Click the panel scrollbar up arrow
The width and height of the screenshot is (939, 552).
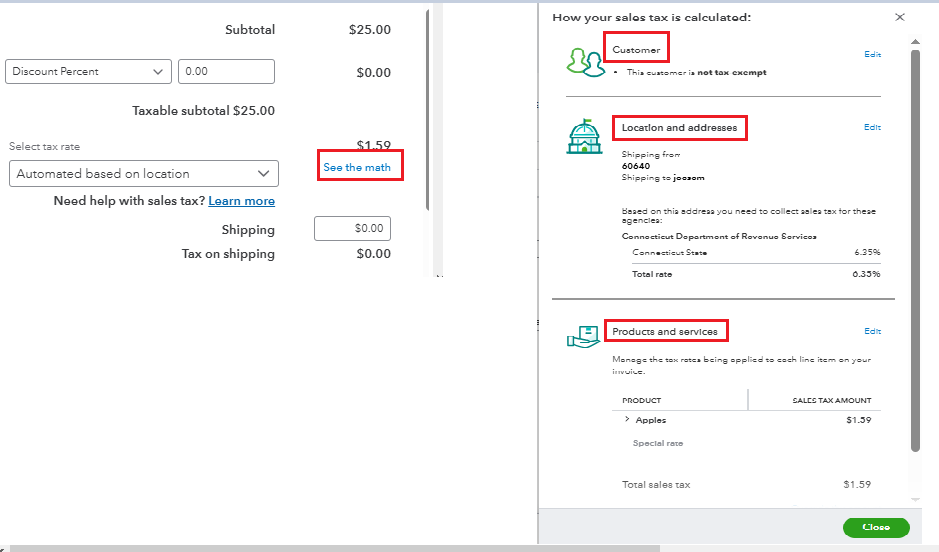coord(915,42)
